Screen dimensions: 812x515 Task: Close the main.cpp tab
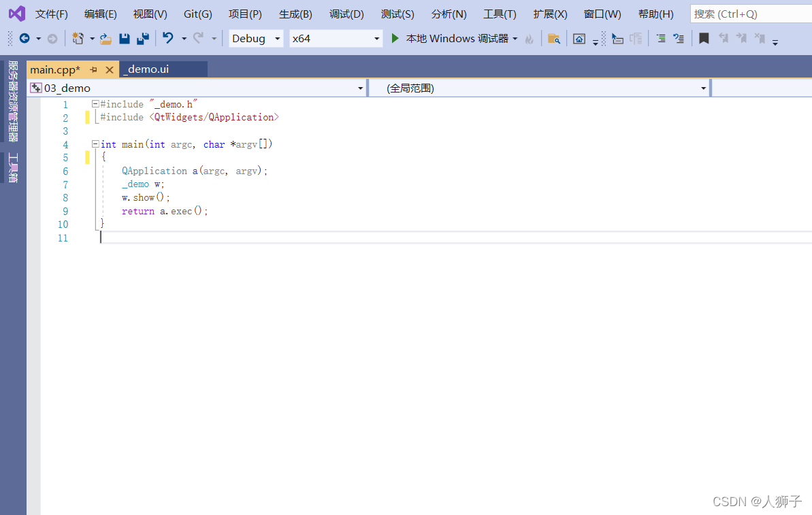click(x=110, y=69)
